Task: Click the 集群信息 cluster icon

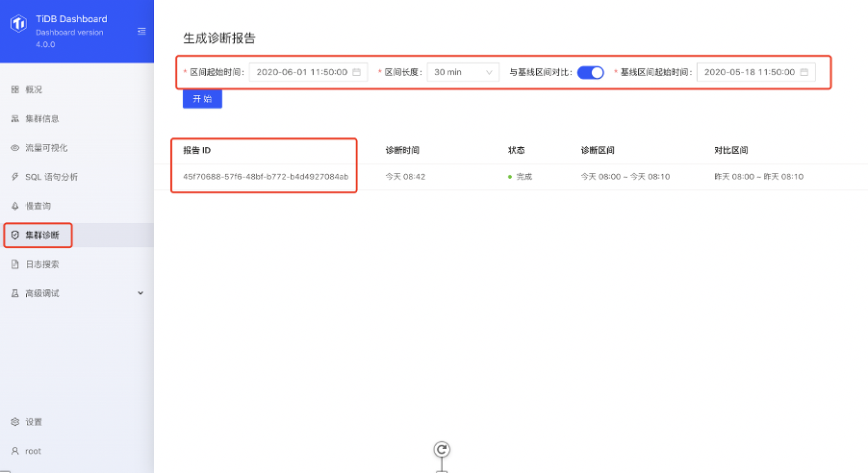Action: pos(14,119)
